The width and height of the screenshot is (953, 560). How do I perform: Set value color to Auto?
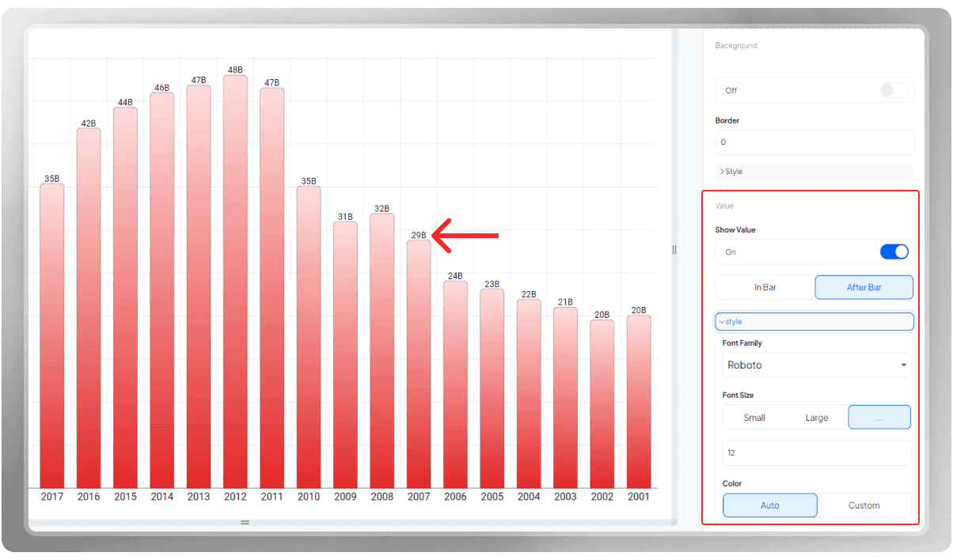pos(770,505)
